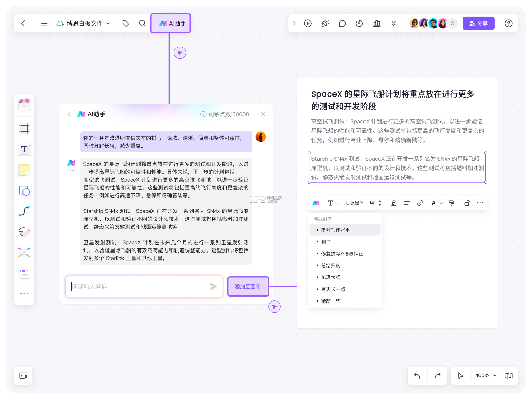
Task: Choose 提升写作水平 from AI menu
Action: (345, 230)
